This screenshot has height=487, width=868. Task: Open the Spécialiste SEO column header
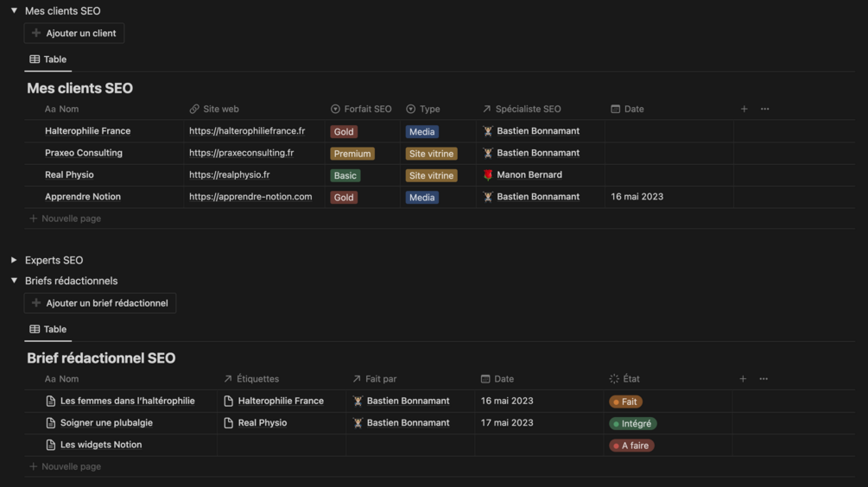[x=522, y=109]
